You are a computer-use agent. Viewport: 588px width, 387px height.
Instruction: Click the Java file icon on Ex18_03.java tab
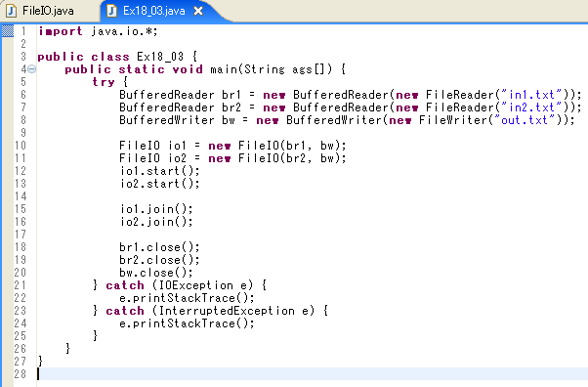(x=111, y=11)
